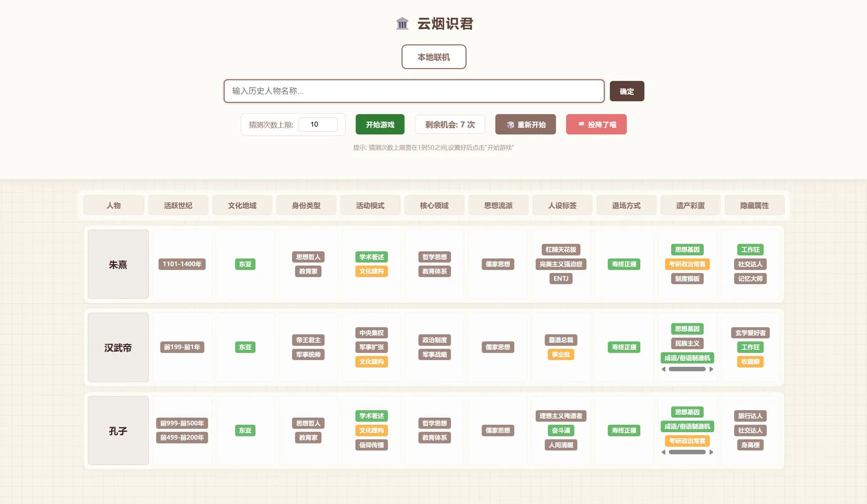Click right scroll arrow in 汉武帝 legacy cell

[711, 369]
